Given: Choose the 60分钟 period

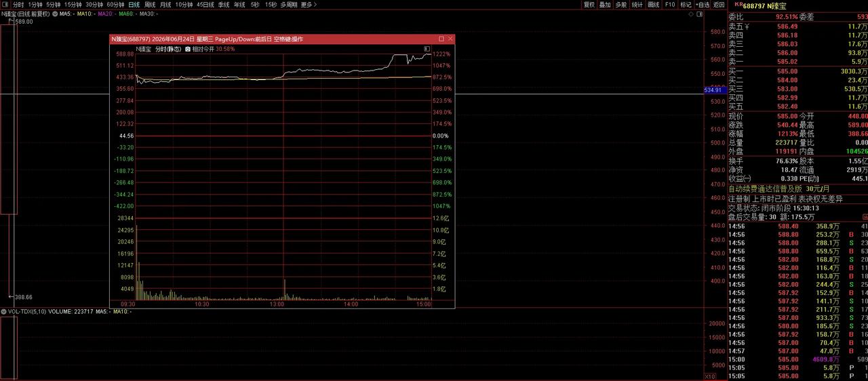Looking at the screenshot, I should (x=115, y=4).
